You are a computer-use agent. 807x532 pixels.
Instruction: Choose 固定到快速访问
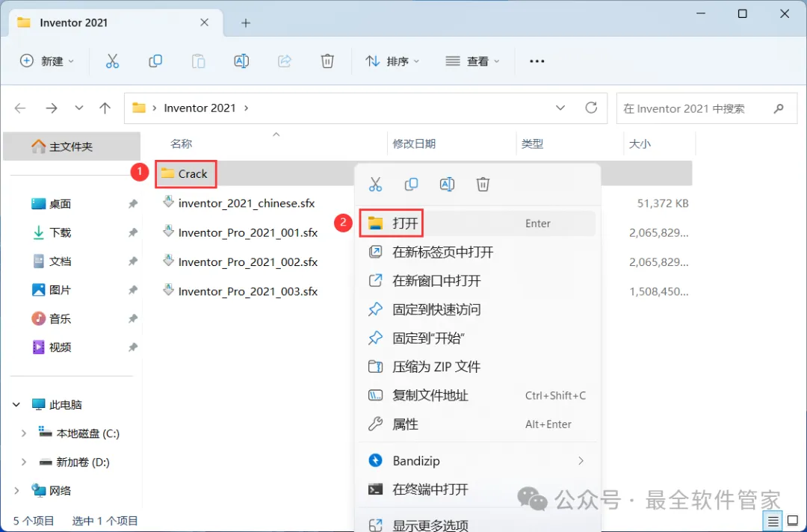(x=477, y=309)
